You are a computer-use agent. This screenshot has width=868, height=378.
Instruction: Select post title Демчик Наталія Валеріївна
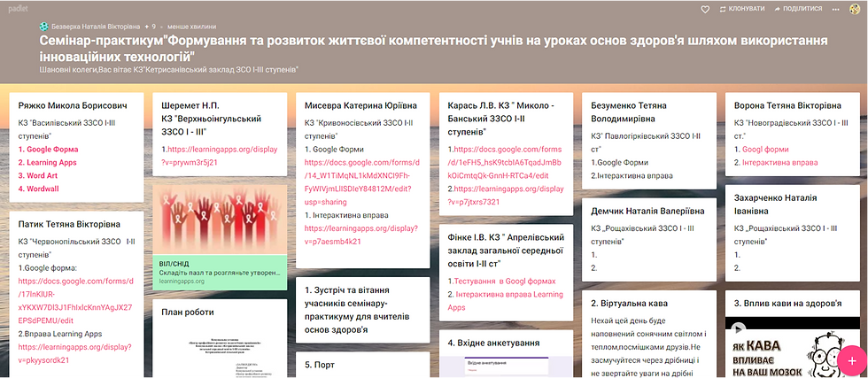click(x=647, y=211)
